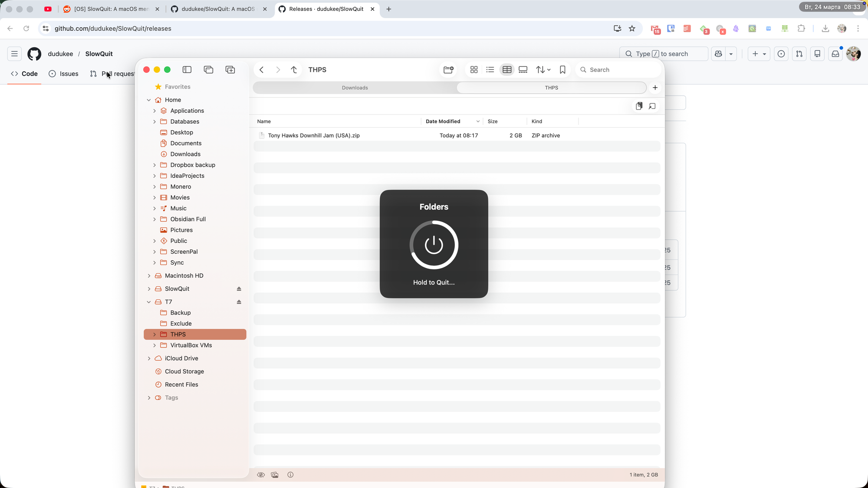Open the dudukee profile link
The width and height of the screenshot is (868, 488).
pyautogui.click(x=60, y=54)
